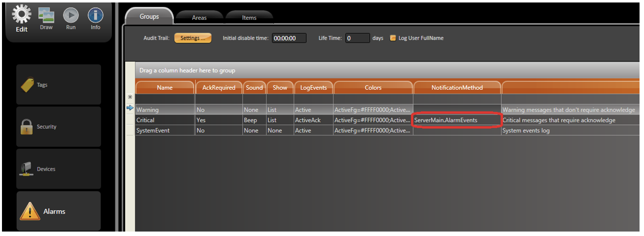Click the new row asterisk marker
Image resolution: width=644 pixels, height=236 pixels.
coord(130,98)
